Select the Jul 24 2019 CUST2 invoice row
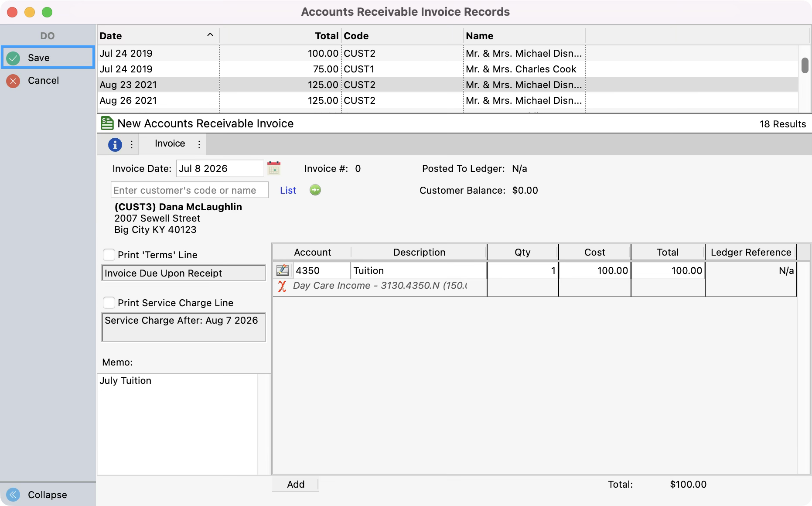The image size is (812, 506). click(447, 53)
